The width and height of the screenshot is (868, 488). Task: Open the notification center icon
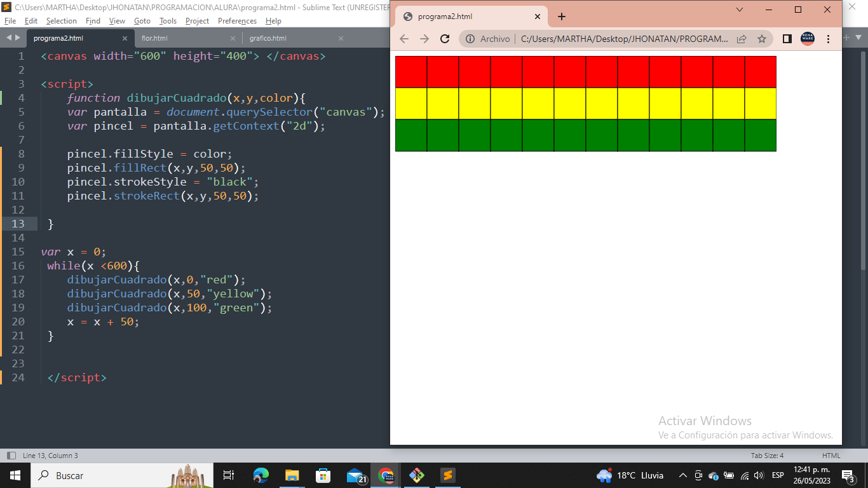click(848, 475)
